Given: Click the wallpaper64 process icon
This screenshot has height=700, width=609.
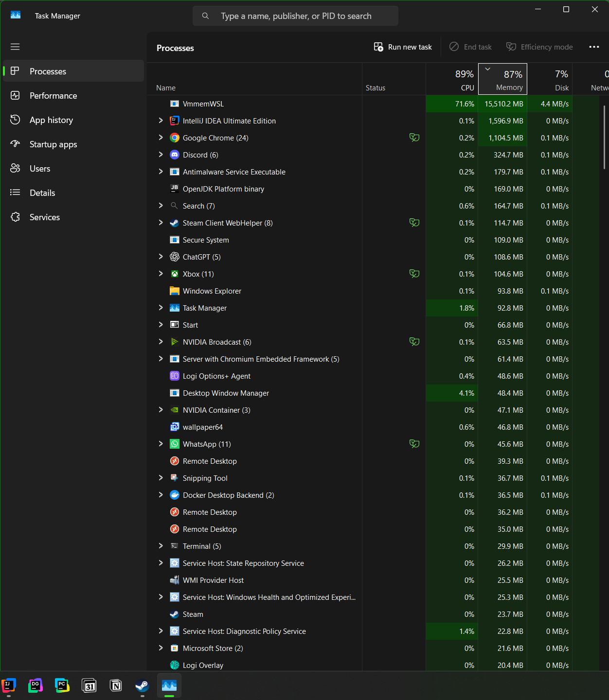Looking at the screenshot, I should 175,427.
